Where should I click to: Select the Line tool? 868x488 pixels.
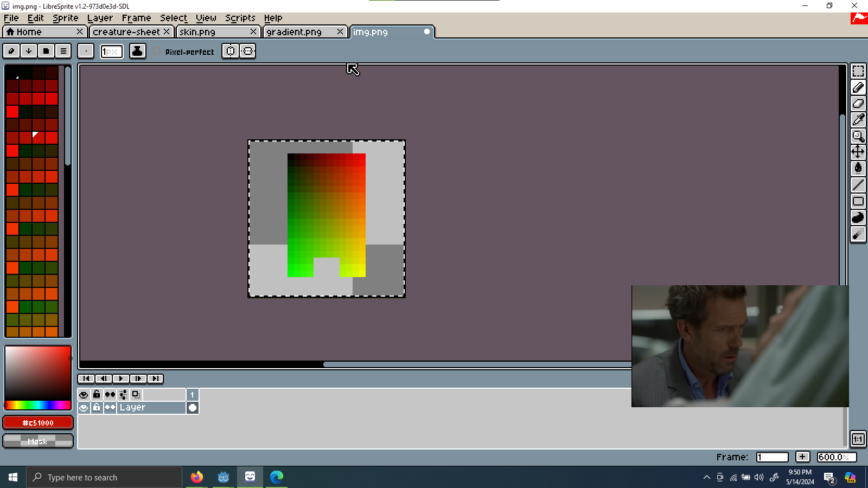tap(858, 185)
